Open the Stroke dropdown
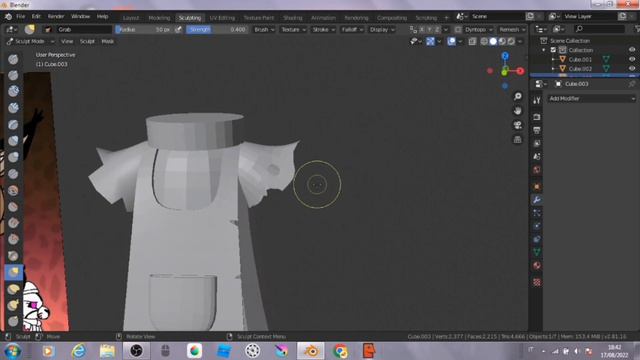This screenshot has width=640, height=360. coord(323,29)
